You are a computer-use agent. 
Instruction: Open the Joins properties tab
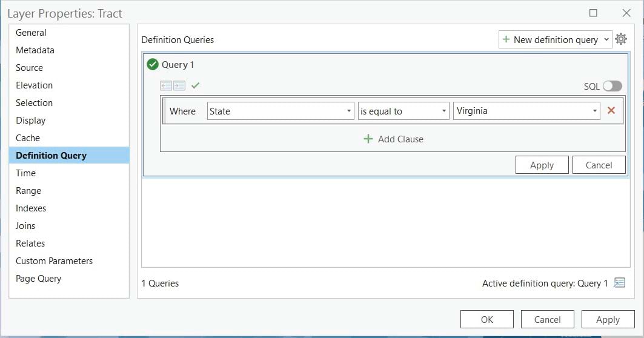25,226
